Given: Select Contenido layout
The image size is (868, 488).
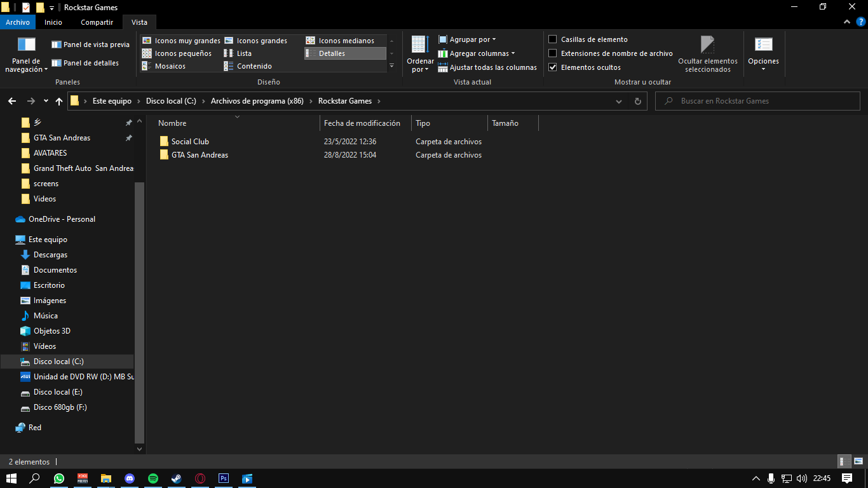Looking at the screenshot, I should click(x=248, y=66).
